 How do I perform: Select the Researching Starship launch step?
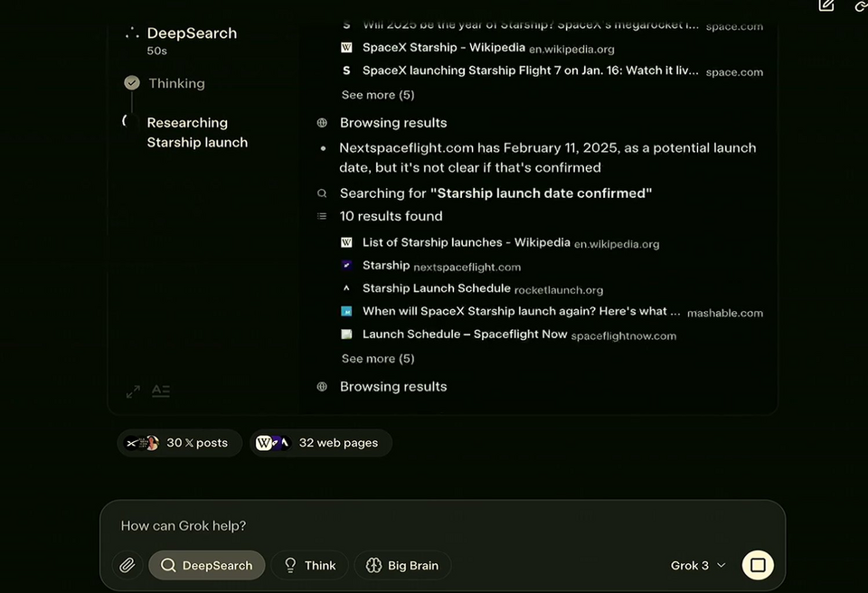click(197, 132)
